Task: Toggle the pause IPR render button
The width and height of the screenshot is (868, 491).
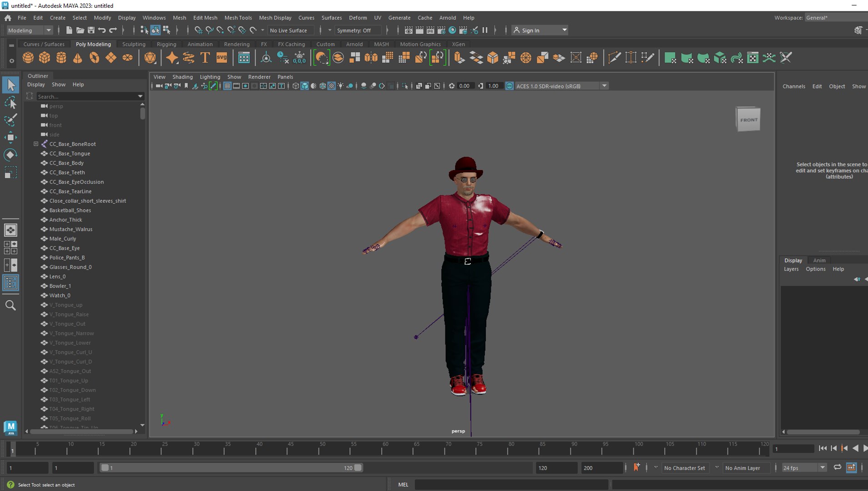Action: pyautogui.click(x=485, y=30)
